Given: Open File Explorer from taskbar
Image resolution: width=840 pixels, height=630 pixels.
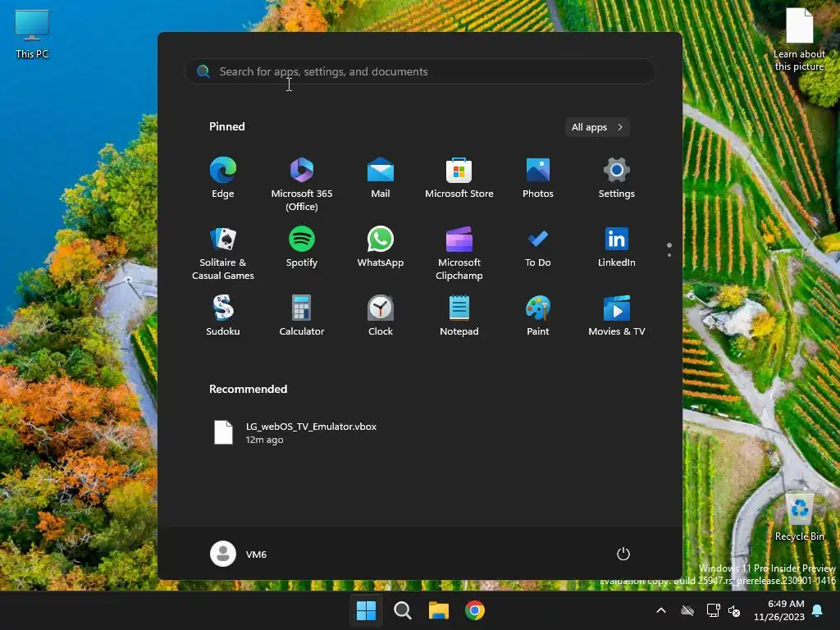Looking at the screenshot, I should 438,610.
